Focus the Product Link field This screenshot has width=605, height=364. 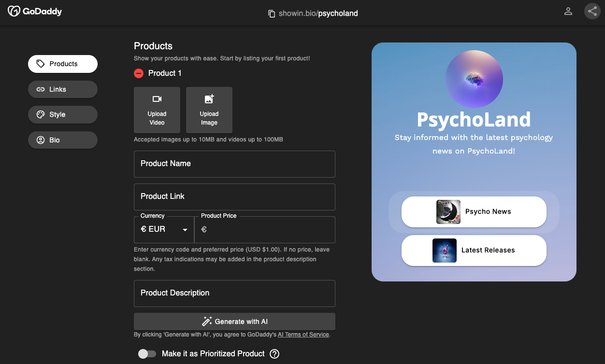click(x=234, y=197)
